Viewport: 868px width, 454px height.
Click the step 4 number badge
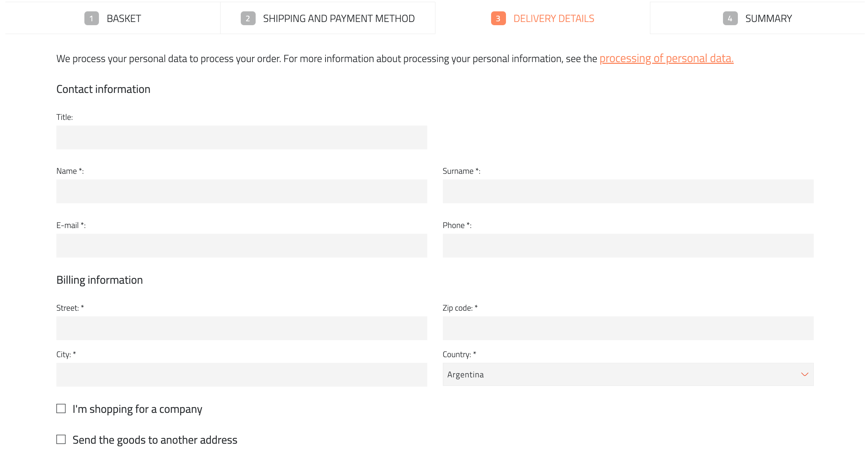(x=730, y=18)
